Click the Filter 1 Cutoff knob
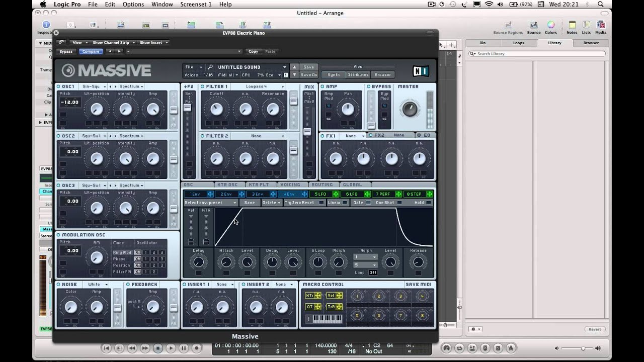Screen dimensions: 644x362 [x=216, y=109]
